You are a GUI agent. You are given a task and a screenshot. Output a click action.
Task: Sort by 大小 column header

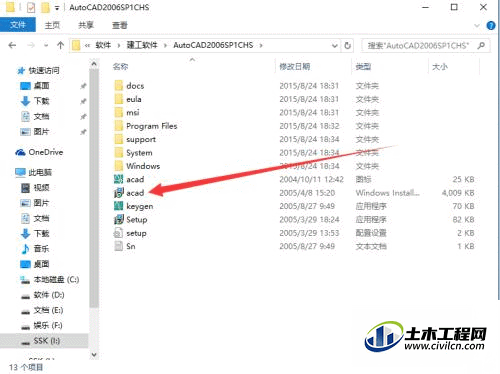click(440, 67)
